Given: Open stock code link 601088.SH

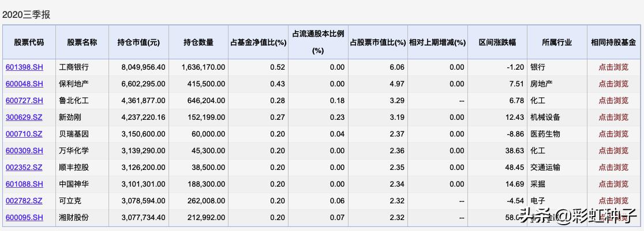Looking at the screenshot, I should pos(24,184).
